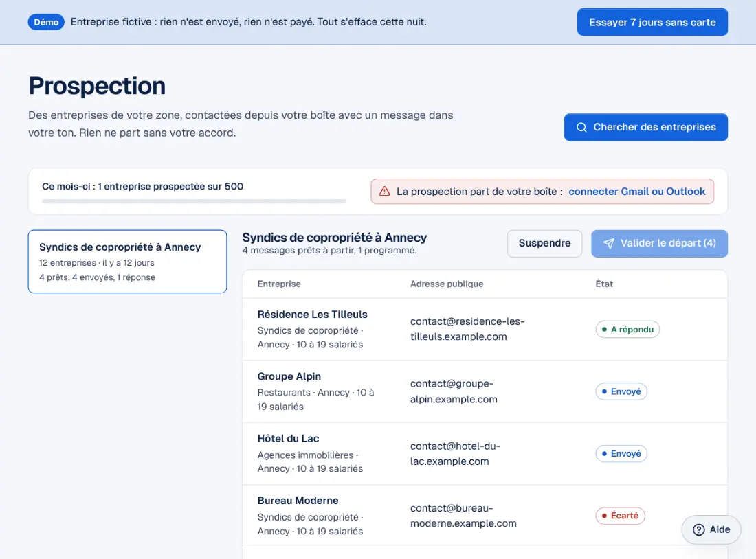Open Chercher des entreprises
Screen dimensions: 756x559
[645, 127]
